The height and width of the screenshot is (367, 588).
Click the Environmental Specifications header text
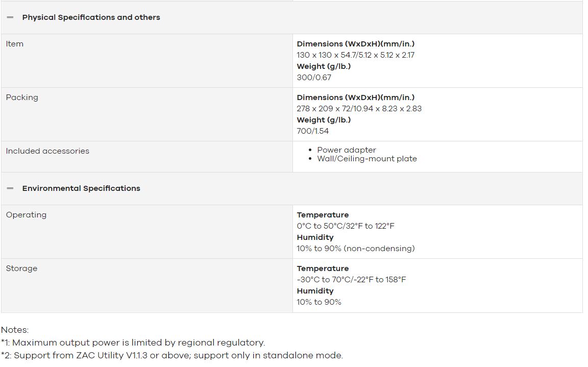point(81,188)
